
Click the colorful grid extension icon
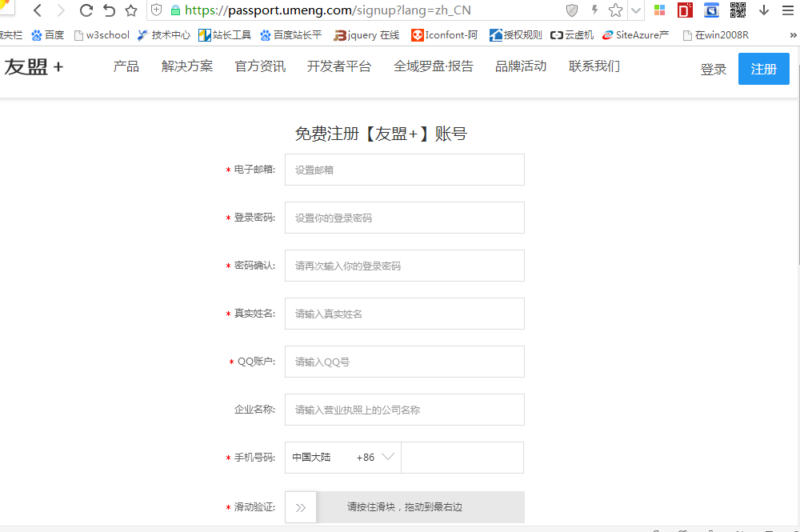(x=659, y=10)
